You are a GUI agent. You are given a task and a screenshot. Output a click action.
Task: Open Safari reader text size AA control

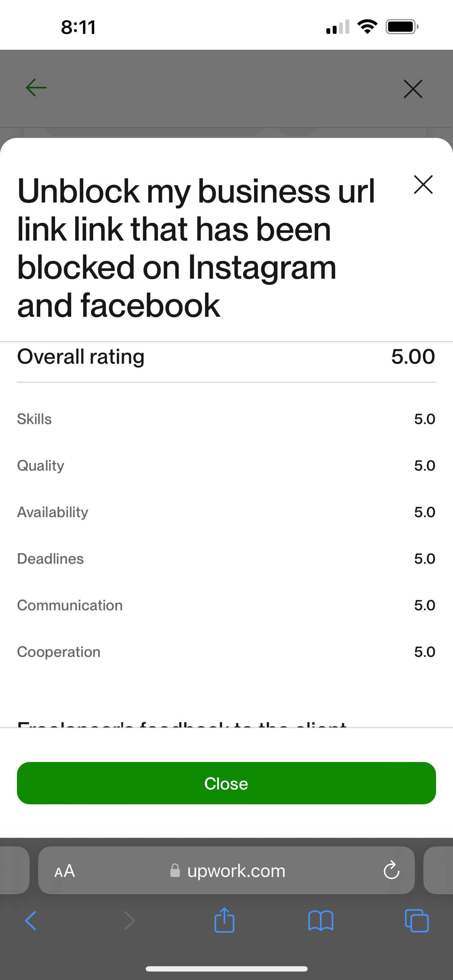[x=65, y=871]
